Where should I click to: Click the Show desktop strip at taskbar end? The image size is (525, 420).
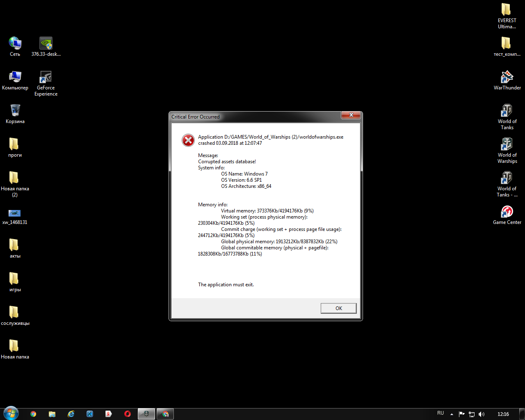click(522, 414)
